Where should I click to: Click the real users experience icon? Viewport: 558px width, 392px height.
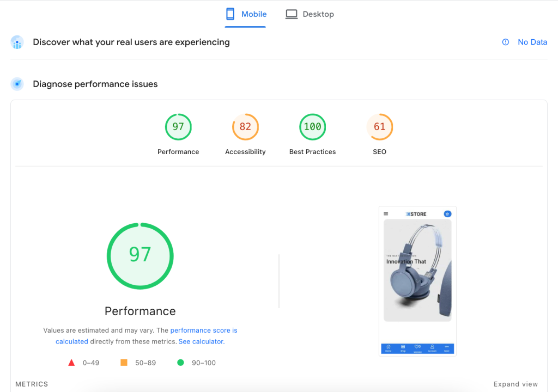click(x=17, y=42)
